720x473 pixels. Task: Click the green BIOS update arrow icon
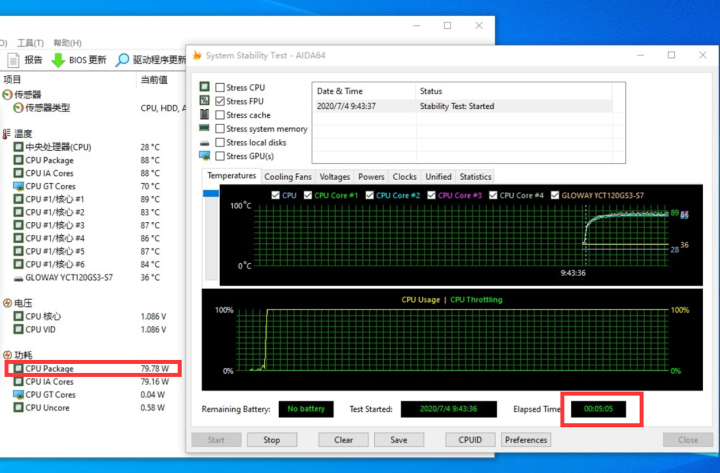(58, 60)
